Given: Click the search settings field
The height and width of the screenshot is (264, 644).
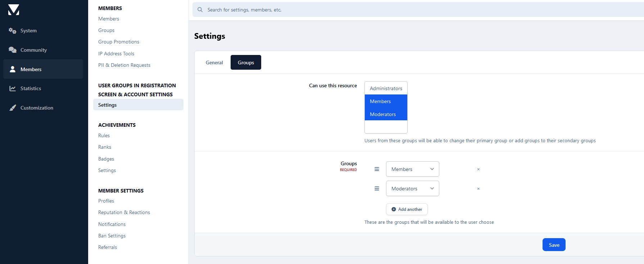Looking at the screenshot, I should 396,10.
